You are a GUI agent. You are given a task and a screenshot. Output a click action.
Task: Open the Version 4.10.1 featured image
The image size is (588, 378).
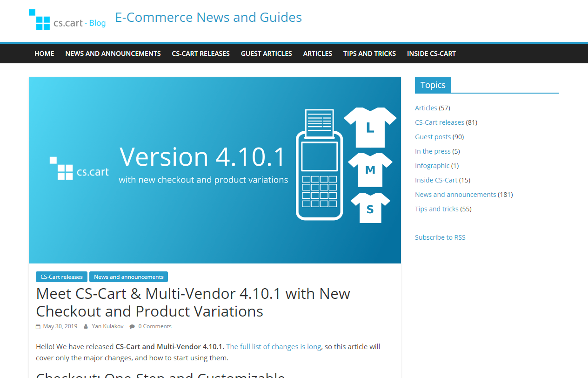[215, 170]
